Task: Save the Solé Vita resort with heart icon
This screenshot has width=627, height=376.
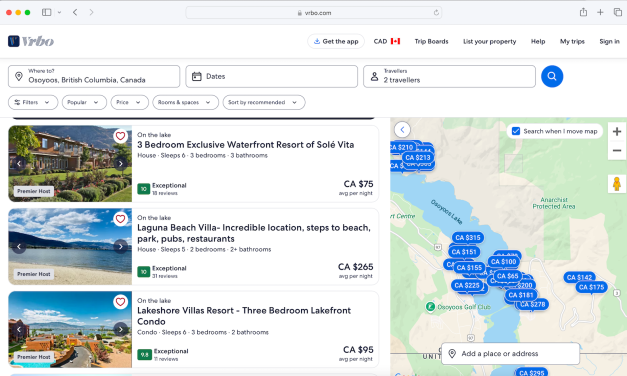Action: [x=120, y=136]
